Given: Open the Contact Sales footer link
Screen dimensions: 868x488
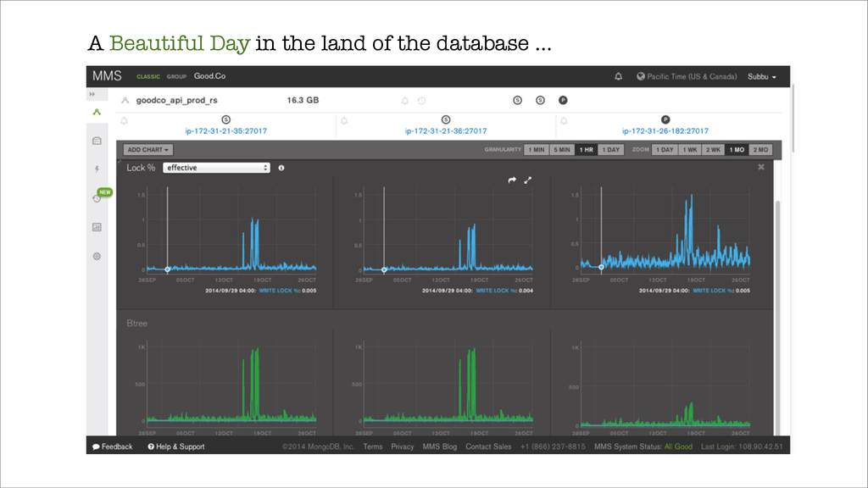Looking at the screenshot, I should 488,446.
